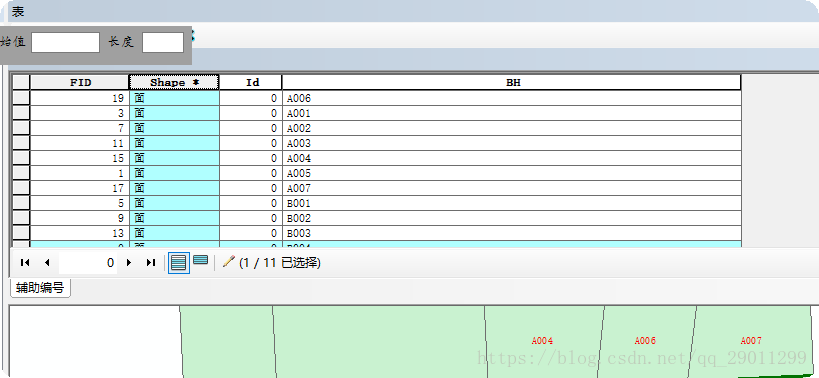Click the current record number field
The image size is (819, 378).
pos(88,263)
